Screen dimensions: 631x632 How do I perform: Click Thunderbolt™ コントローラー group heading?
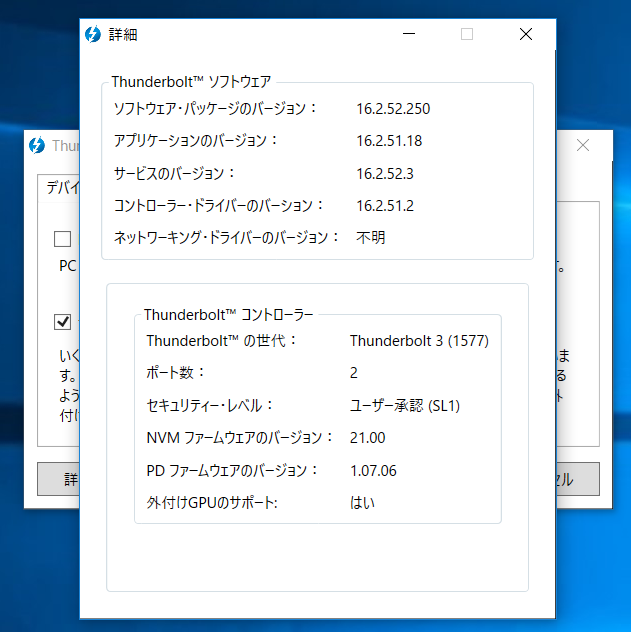(x=228, y=315)
